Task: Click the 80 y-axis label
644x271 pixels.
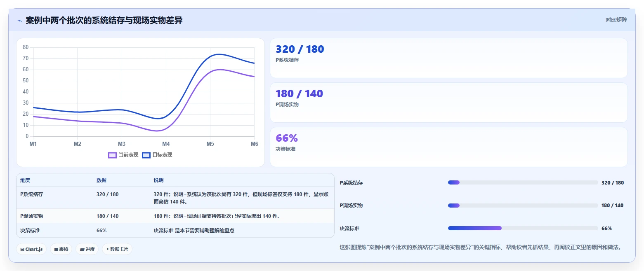Action: tap(26, 47)
